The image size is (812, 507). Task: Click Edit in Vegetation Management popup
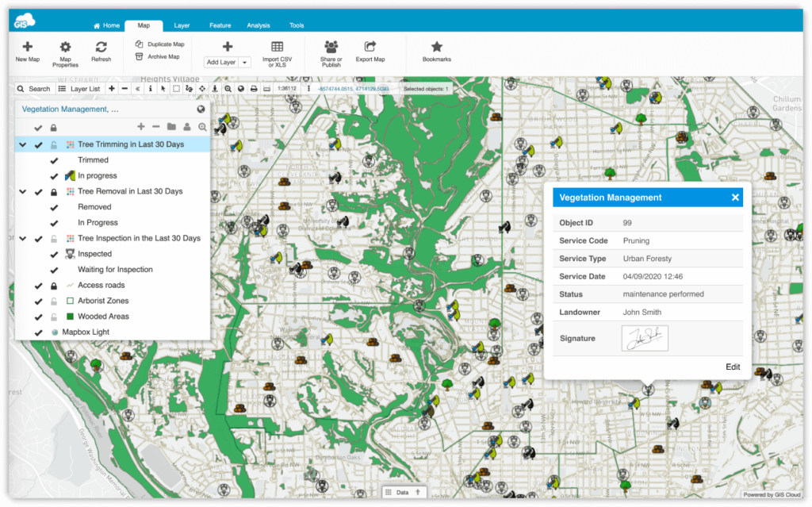click(x=732, y=367)
